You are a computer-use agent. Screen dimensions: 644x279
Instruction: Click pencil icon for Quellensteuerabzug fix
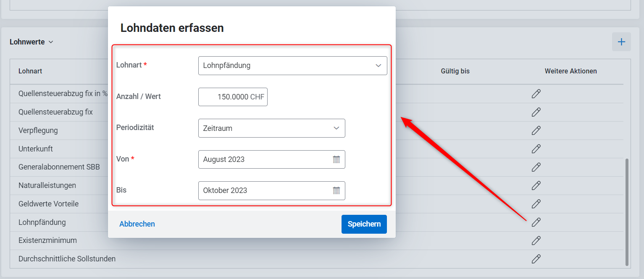tap(536, 112)
